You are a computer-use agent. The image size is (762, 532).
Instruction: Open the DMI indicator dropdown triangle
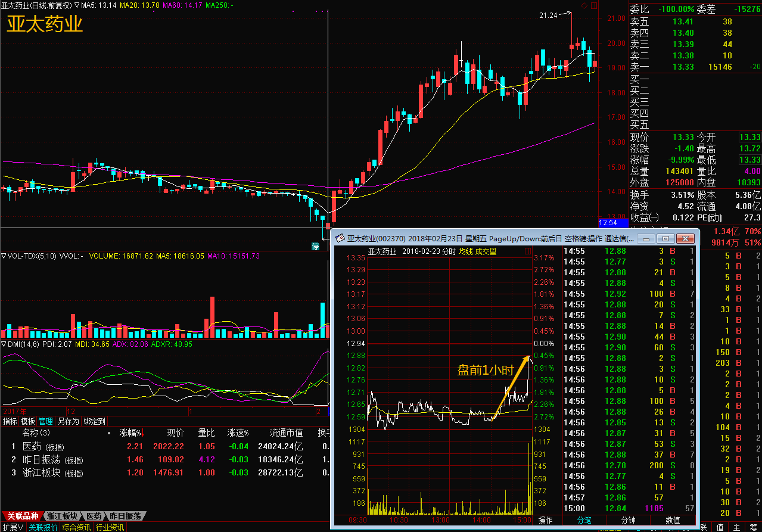[4, 344]
